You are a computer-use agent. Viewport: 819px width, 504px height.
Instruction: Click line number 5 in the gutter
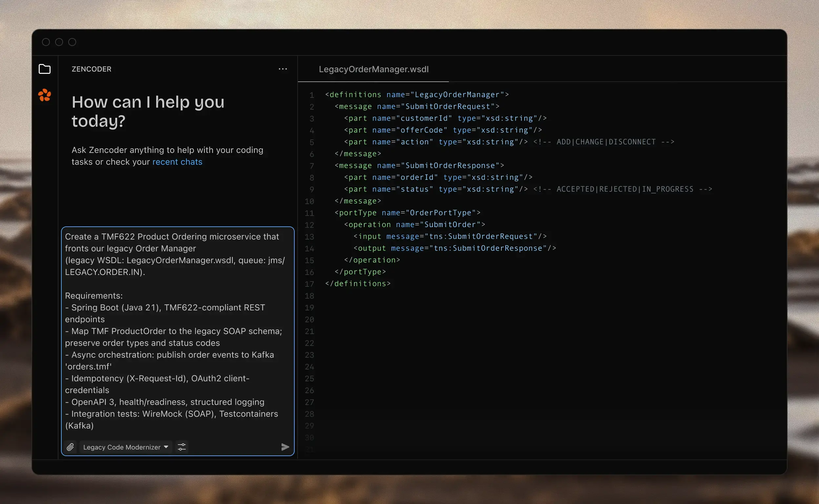pyautogui.click(x=312, y=142)
